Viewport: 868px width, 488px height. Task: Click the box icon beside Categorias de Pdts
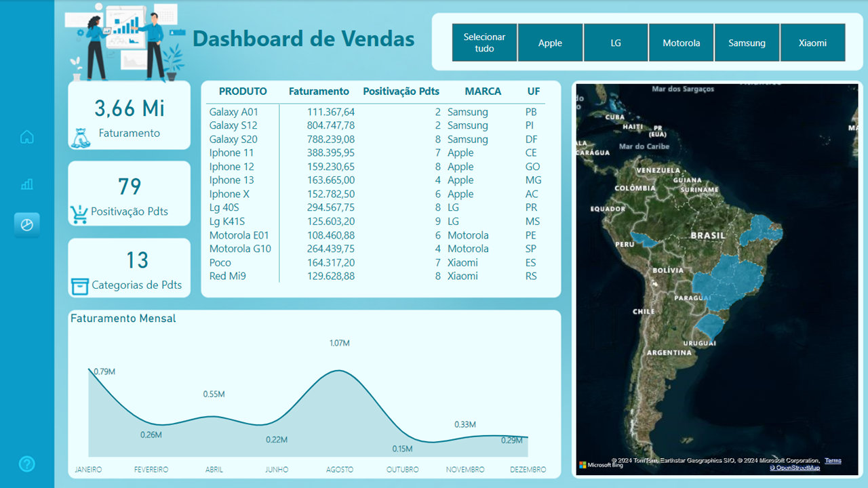point(80,287)
